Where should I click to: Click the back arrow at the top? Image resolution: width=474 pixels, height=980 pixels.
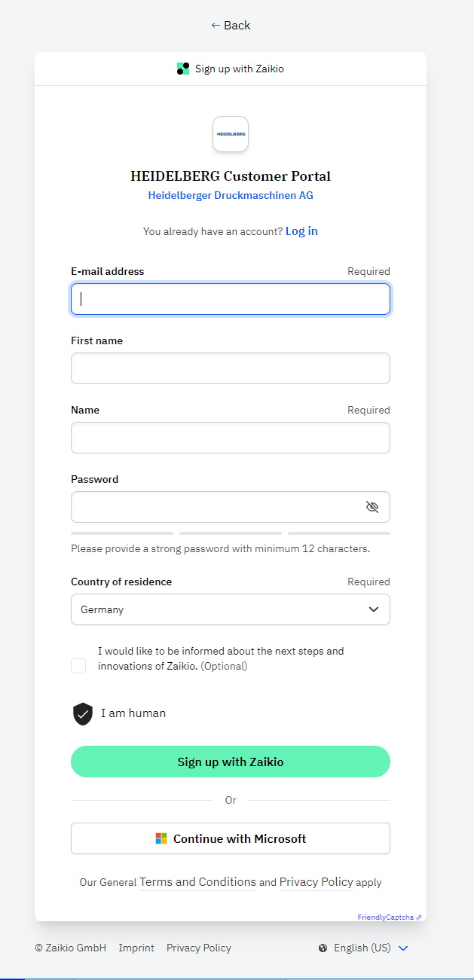coord(214,25)
